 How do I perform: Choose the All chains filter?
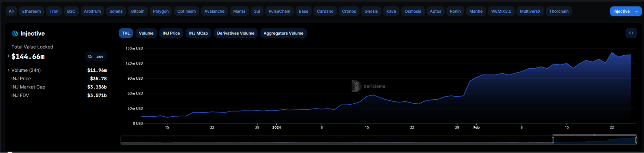(11, 11)
